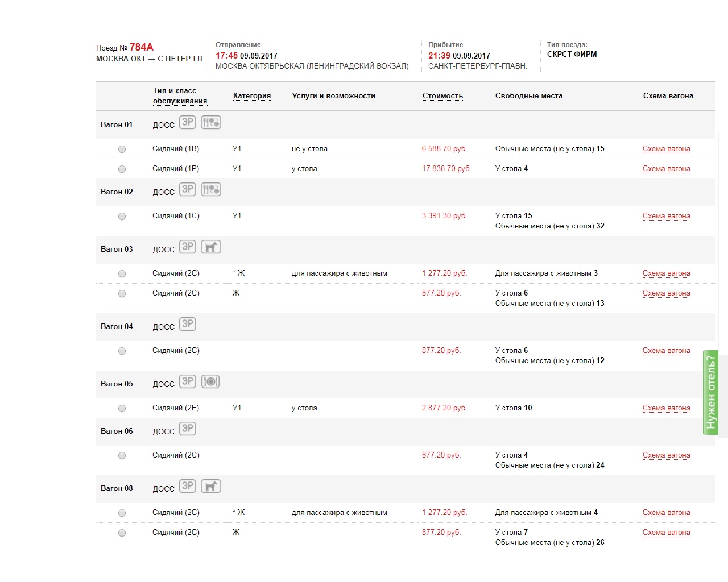Click the pet dog icon in Вагон 08
Image resolution: width=728 pixels, height=582 pixels.
[211, 486]
